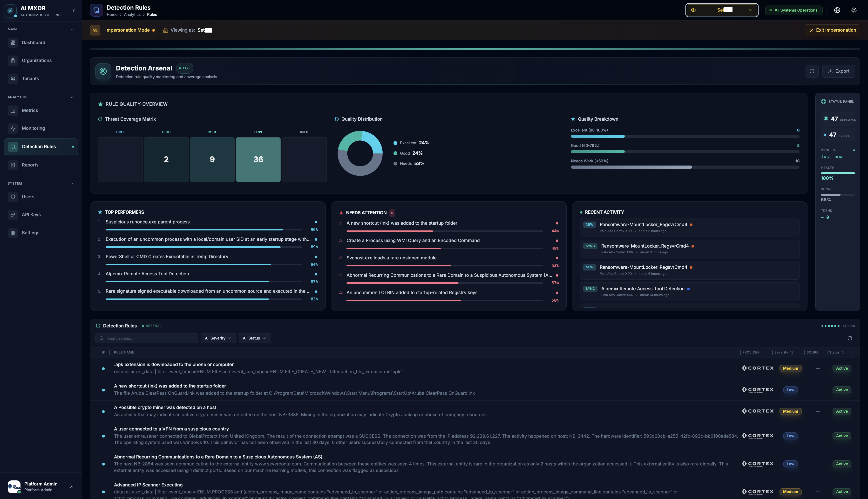Open the impersonation tenant selector dropdown

tap(722, 10)
